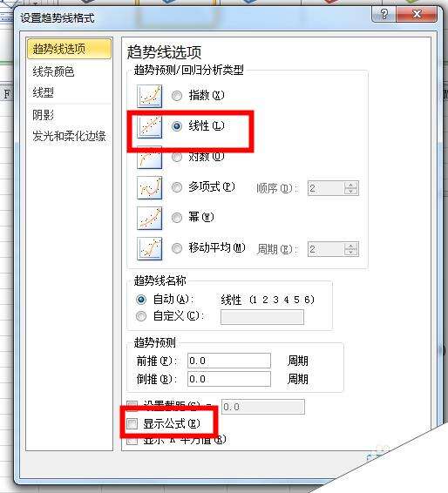448x493 pixels.
Task: Click the moving average chart icon
Action: click(x=149, y=248)
